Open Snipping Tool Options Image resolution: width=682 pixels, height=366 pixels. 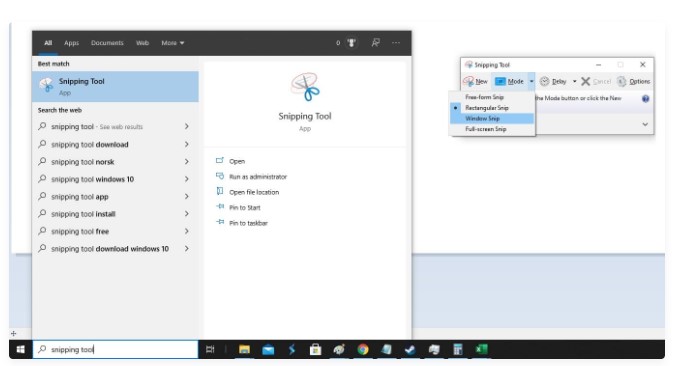(x=633, y=81)
